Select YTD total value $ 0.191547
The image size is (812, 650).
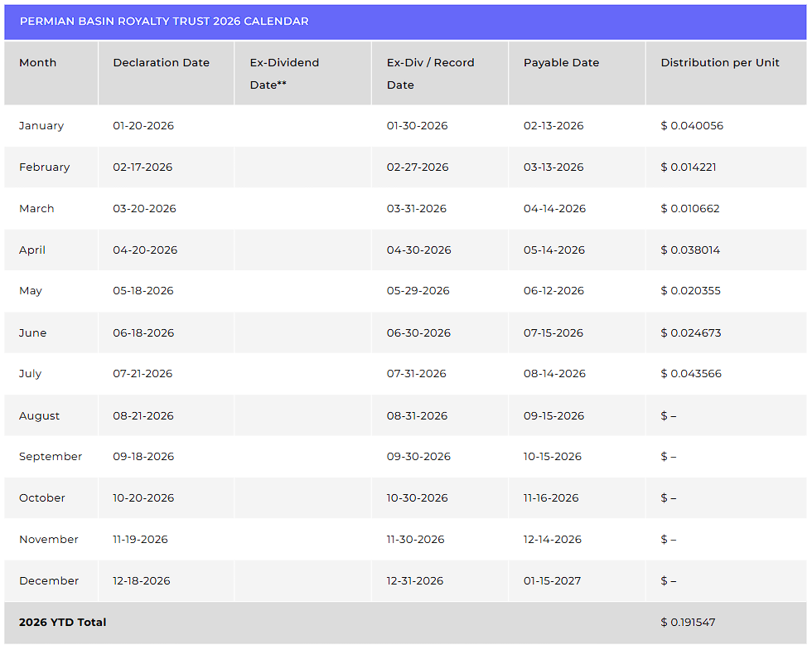tap(688, 623)
